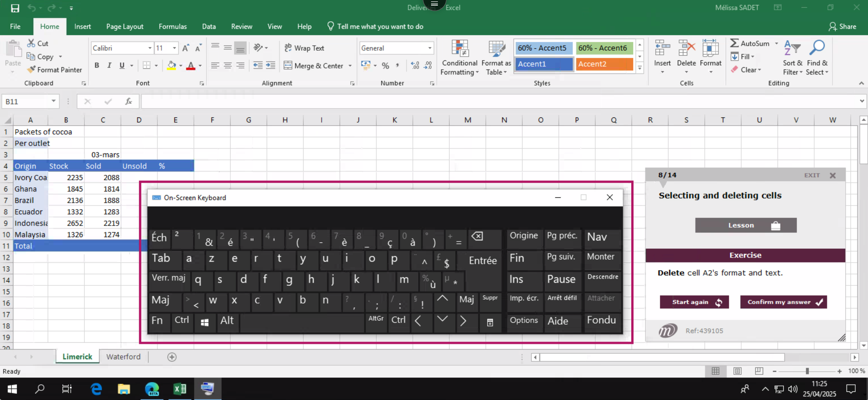868x400 pixels.
Task: Apply Comma Style number format
Action: pos(398,65)
